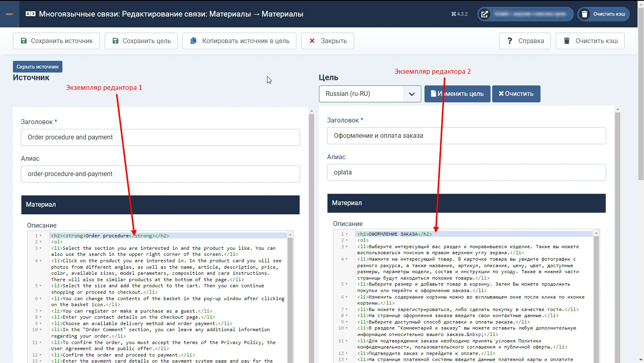Image resolution: width=644 pixels, height=363 pixels.
Task: Collapse code fold arrow at source line 4
Action: pos(41,261)
